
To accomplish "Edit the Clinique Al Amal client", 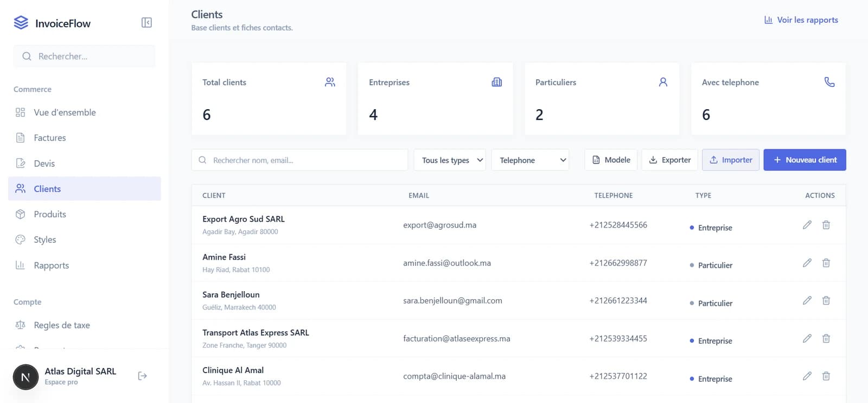I will point(807,376).
